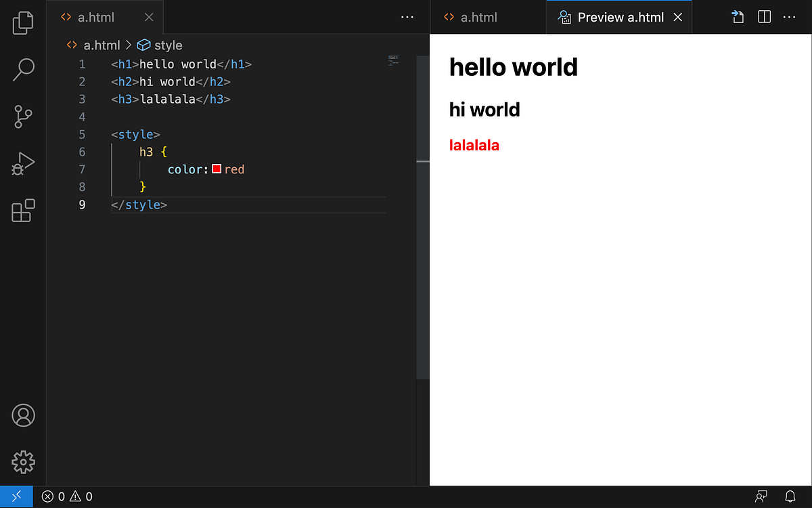Click the HTML file icon on Preview tab
812x508 pixels.
pyautogui.click(x=565, y=18)
